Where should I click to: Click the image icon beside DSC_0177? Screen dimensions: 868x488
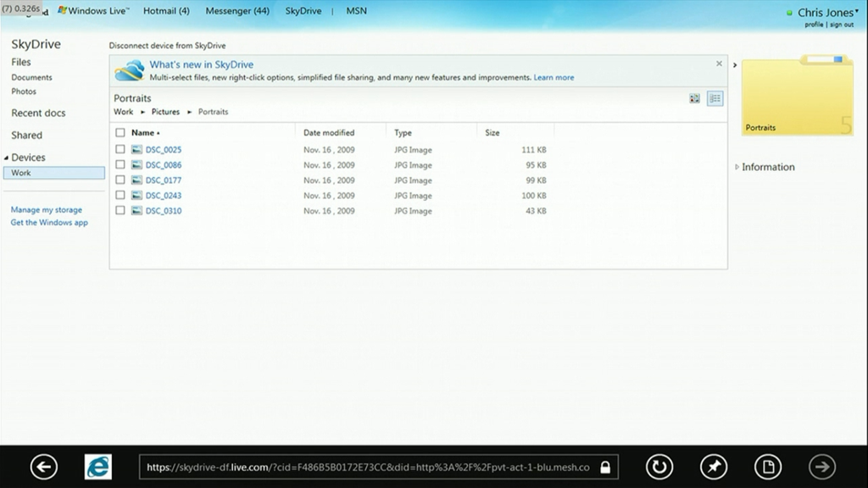point(136,180)
